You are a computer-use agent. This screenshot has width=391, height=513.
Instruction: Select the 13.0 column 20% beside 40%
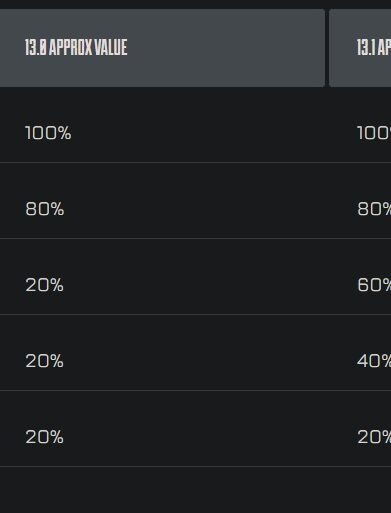pos(44,361)
